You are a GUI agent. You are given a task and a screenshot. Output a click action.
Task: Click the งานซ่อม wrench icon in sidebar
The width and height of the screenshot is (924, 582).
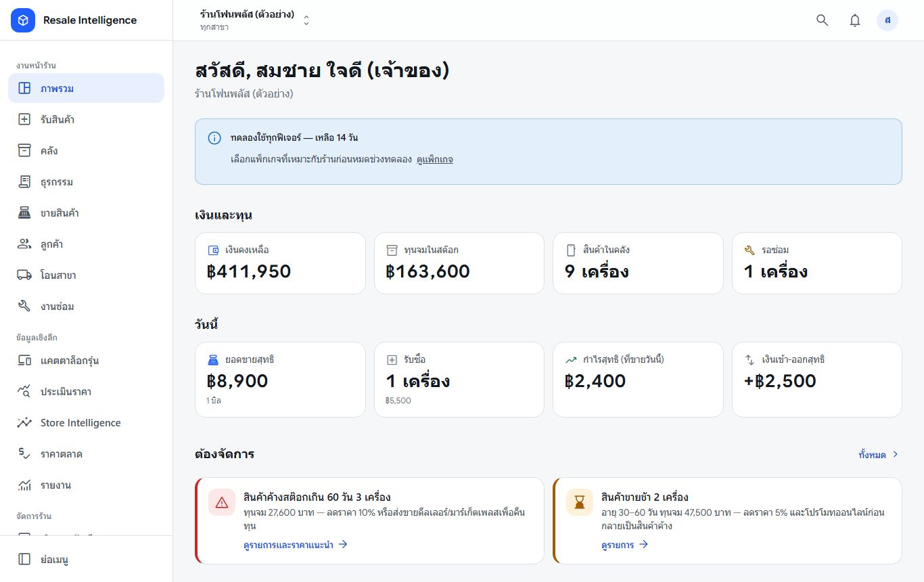coord(24,306)
